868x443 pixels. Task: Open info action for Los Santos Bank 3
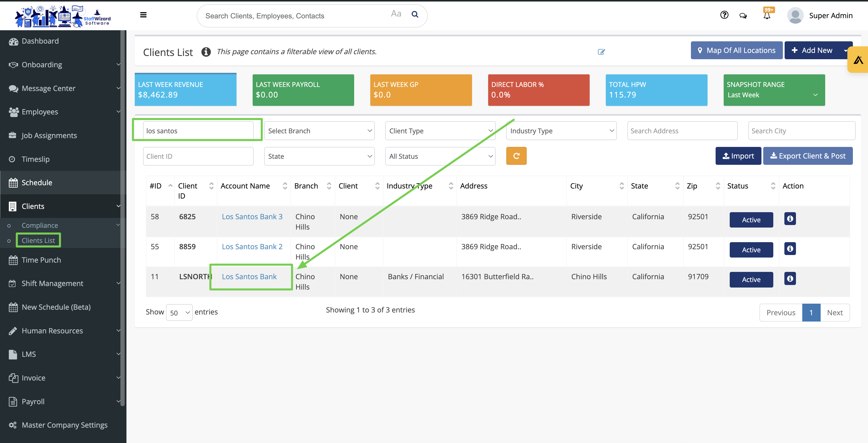tap(790, 218)
